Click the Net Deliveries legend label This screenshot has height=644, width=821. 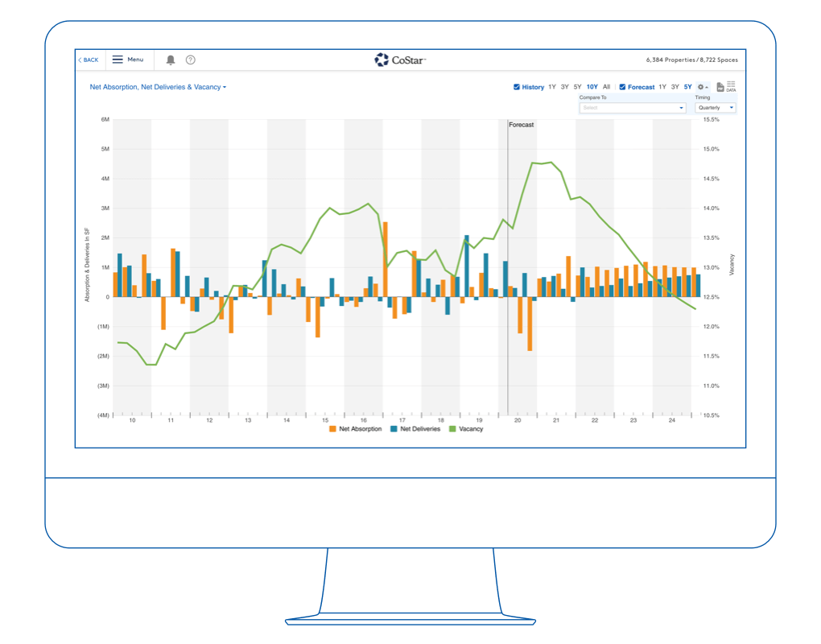point(420,429)
